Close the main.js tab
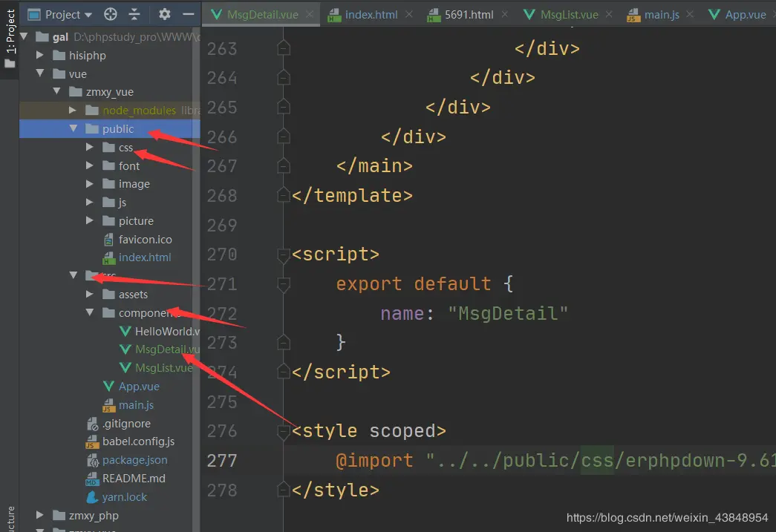The image size is (776, 532). (x=690, y=14)
